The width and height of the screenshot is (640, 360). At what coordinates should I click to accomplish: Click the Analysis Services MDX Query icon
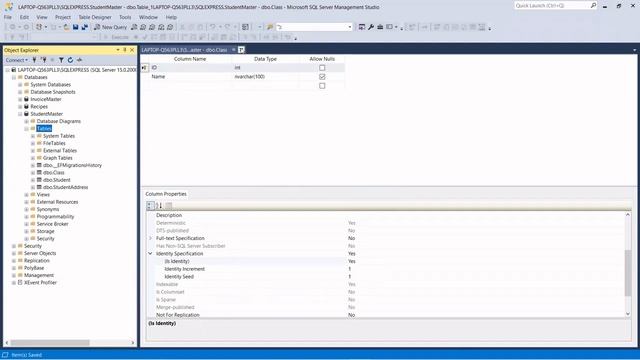pos(143,27)
